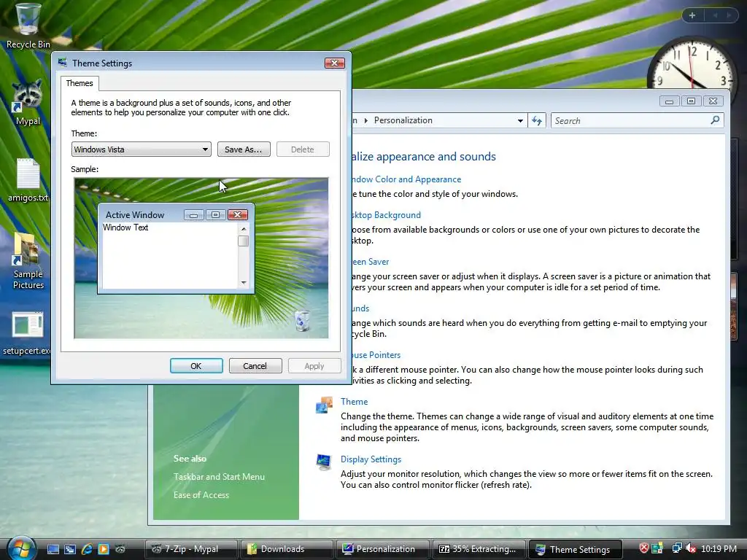This screenshot has width=747, height=560.
Task: Open Ease of Access link
Action: (201, 495)
